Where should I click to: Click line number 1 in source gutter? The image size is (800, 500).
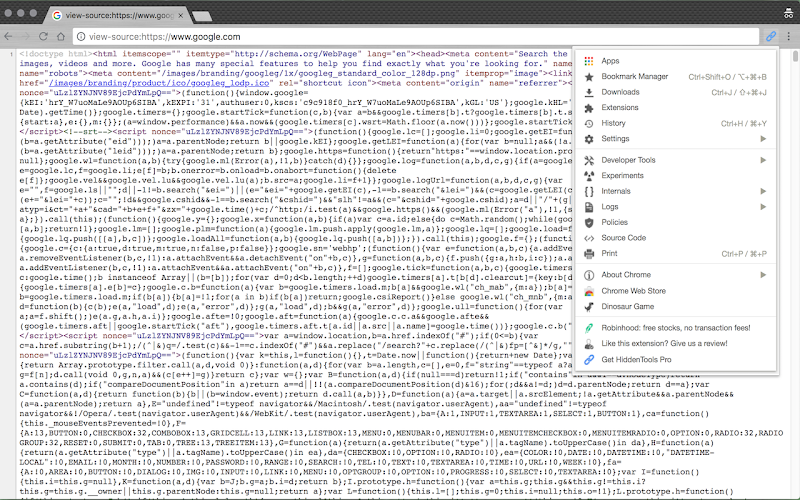click(11, 54)
